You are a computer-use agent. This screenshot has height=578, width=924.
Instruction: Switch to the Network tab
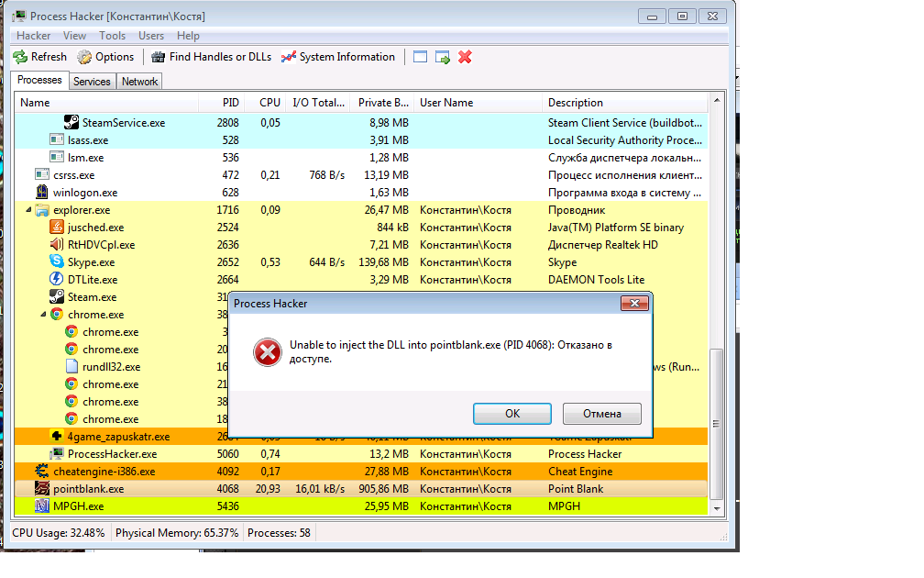pos(139,82)
